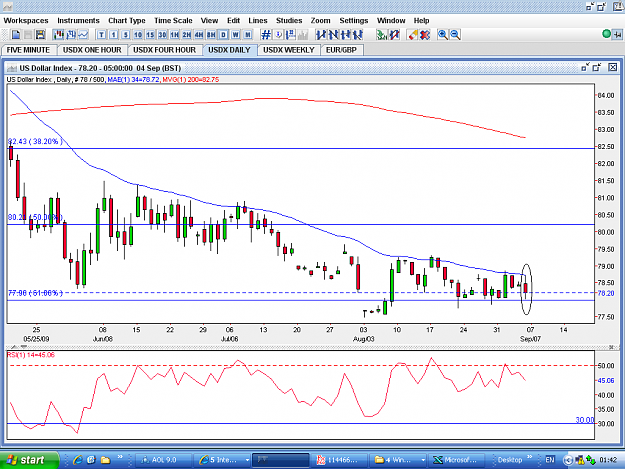
Task: Click the price scale icon after clock
Action: click(291, 35)
